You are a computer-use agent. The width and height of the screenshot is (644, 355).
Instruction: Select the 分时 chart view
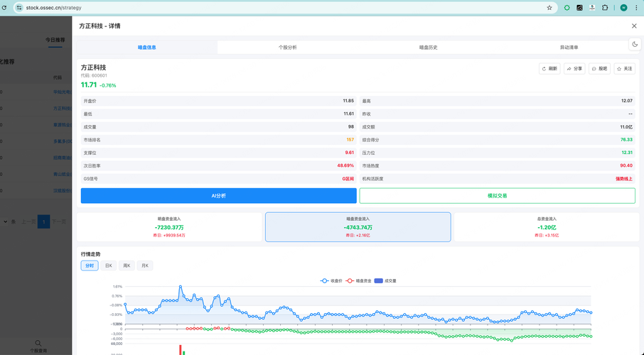tap(90, 266)
